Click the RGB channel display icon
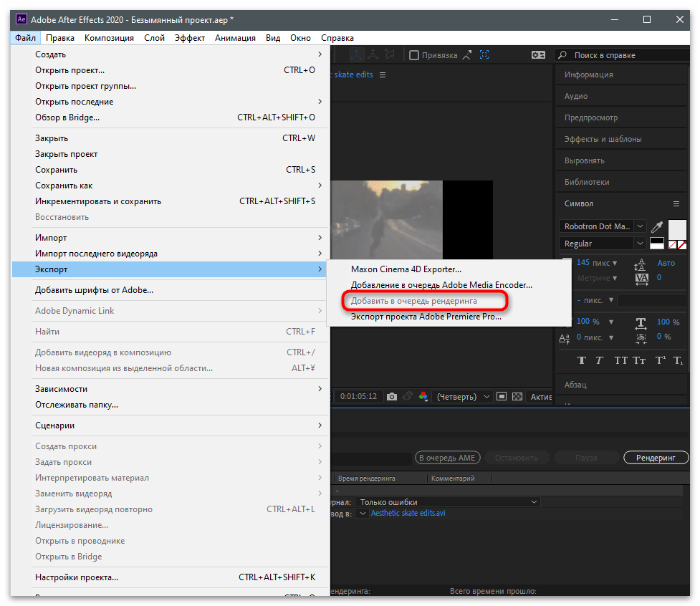 [423, 396]
